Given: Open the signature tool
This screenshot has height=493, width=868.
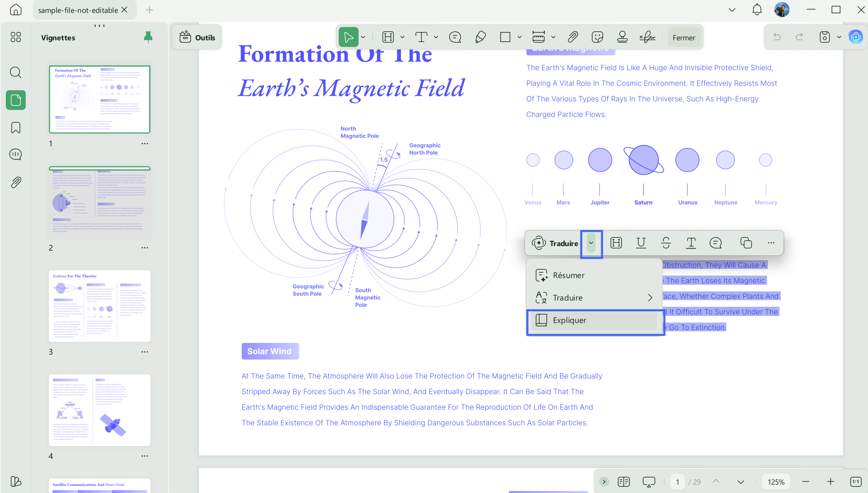Looking at the screenshot, I should pos(647,37).
